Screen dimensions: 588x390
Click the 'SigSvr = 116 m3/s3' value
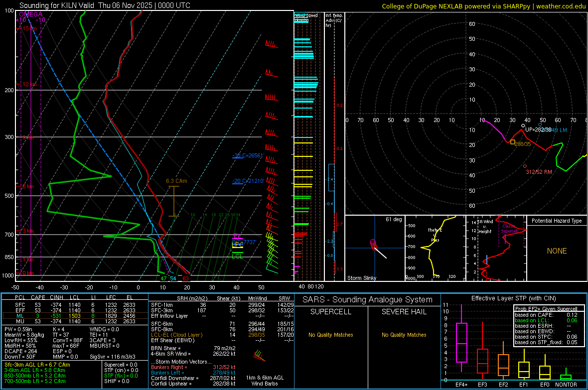click(113, 357)
